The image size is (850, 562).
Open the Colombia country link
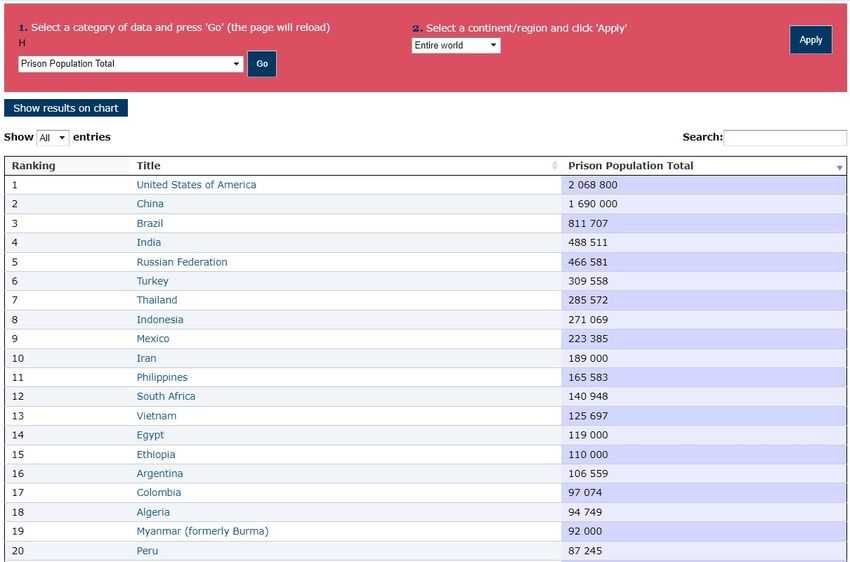pos(159,492)
